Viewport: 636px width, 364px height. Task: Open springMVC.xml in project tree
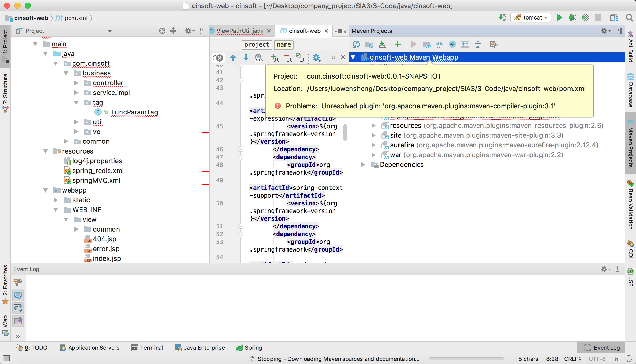point(96,180)
